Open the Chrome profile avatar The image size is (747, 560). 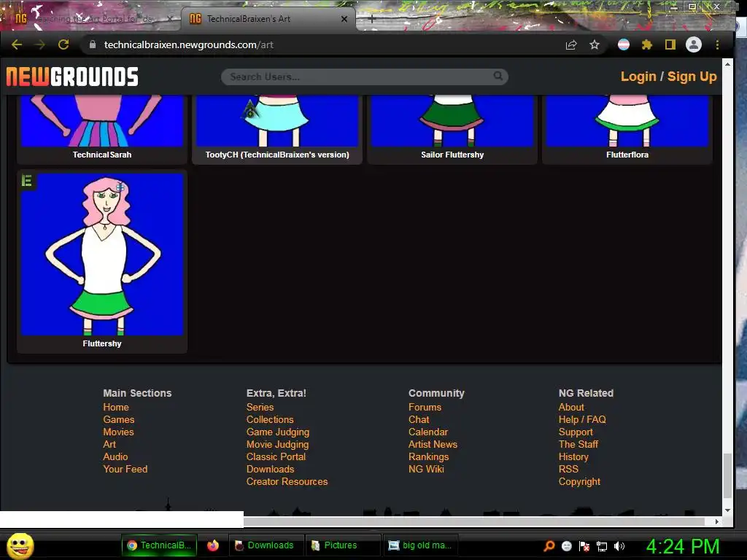694,44
